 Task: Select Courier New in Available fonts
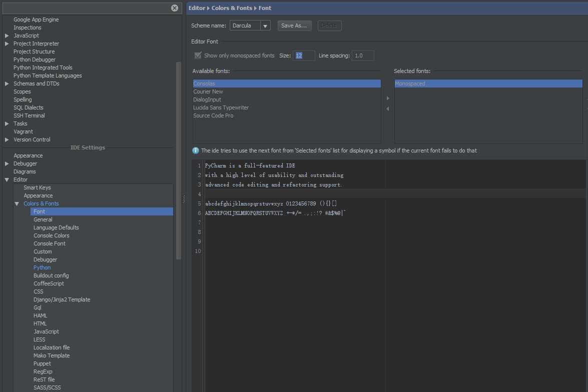click(287, 91)
